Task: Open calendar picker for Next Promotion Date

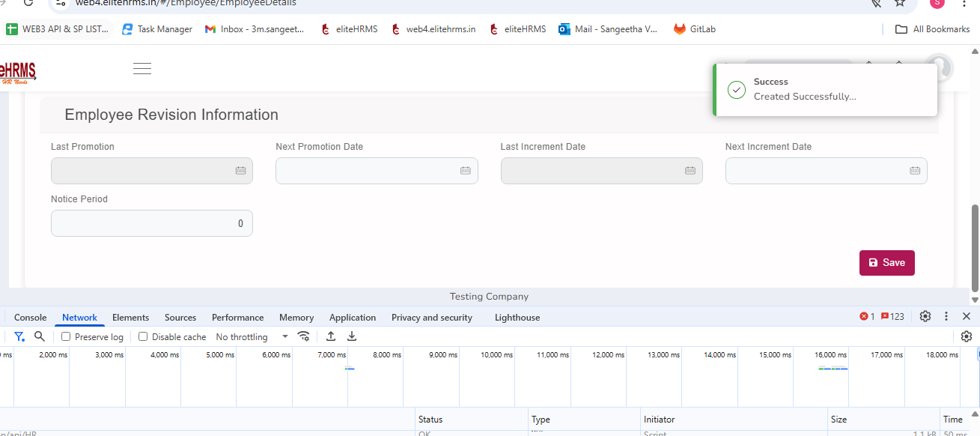Action: coord(465,171)
